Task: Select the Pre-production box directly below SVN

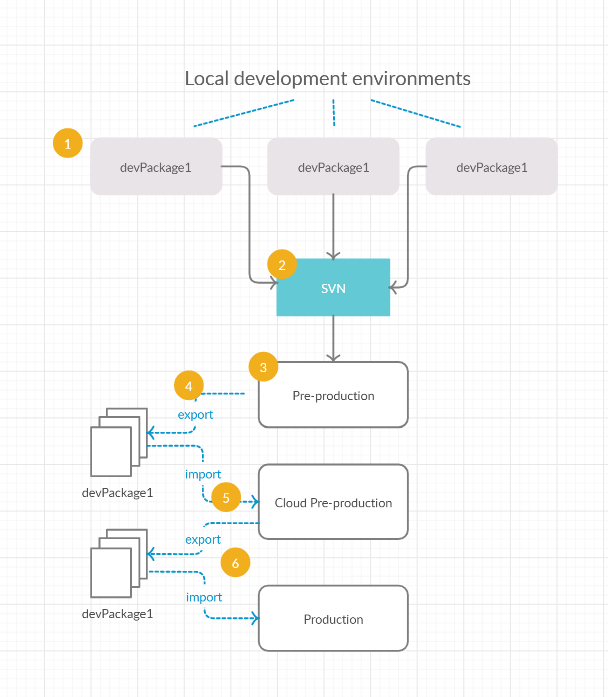Action: coord(333,395)
